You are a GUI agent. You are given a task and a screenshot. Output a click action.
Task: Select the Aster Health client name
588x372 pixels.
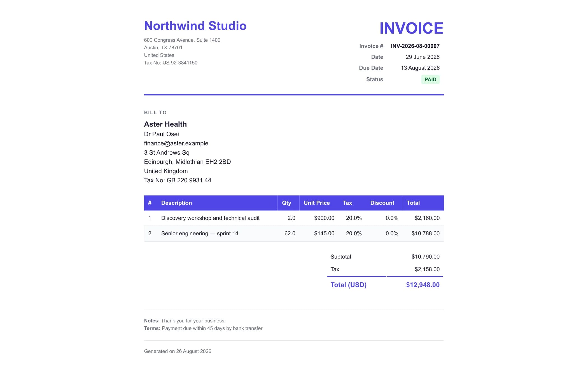click(165, 124)
